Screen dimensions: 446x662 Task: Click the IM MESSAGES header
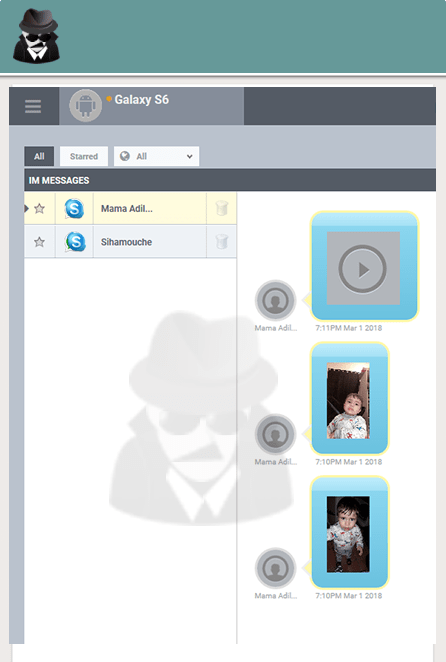point(230,180)
